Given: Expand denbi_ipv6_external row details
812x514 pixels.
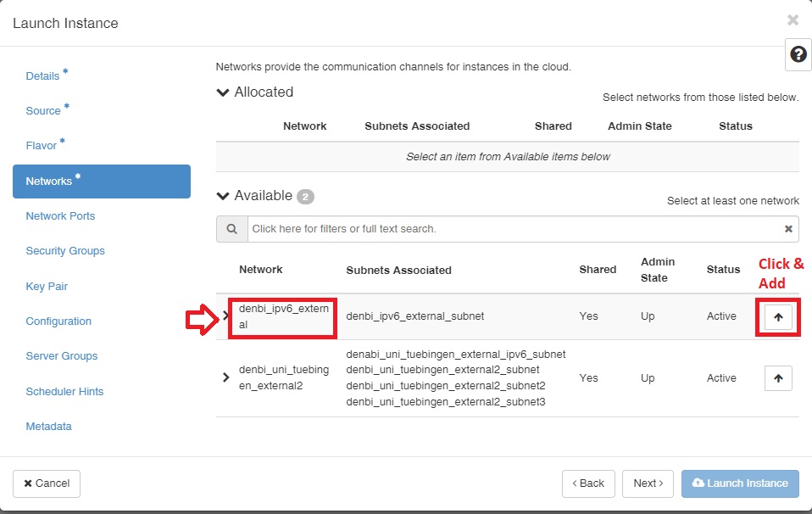Looking at the screenshot, I should pos(225,316).
